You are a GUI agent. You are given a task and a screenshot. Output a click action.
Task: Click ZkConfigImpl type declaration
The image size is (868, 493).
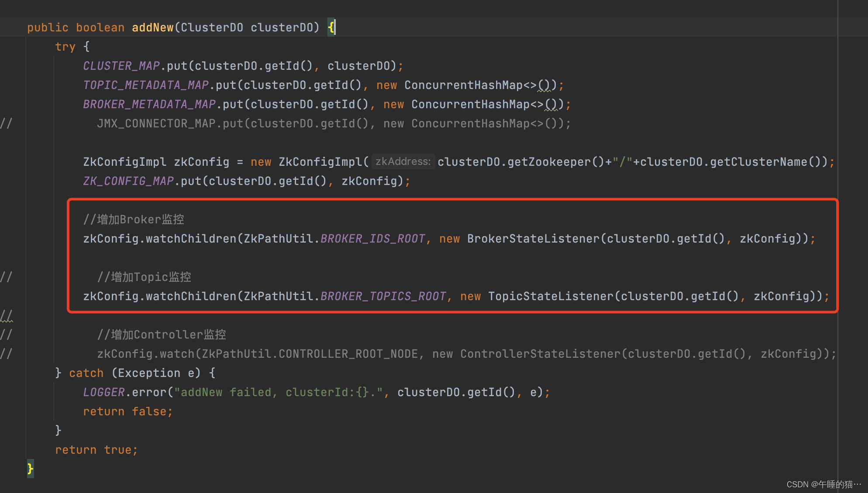tap(125, 162)
